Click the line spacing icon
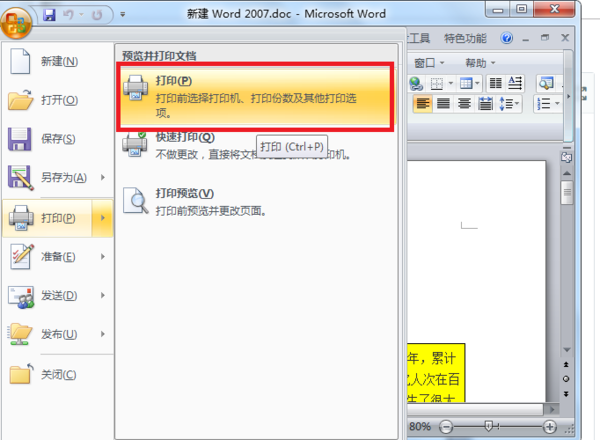Screen dimensions: 600x440 click(509, 104)
